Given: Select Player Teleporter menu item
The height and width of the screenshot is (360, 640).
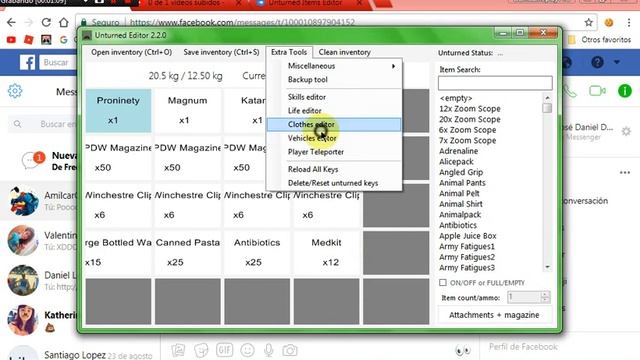Looking at the screenshot, I should [333, 152].
